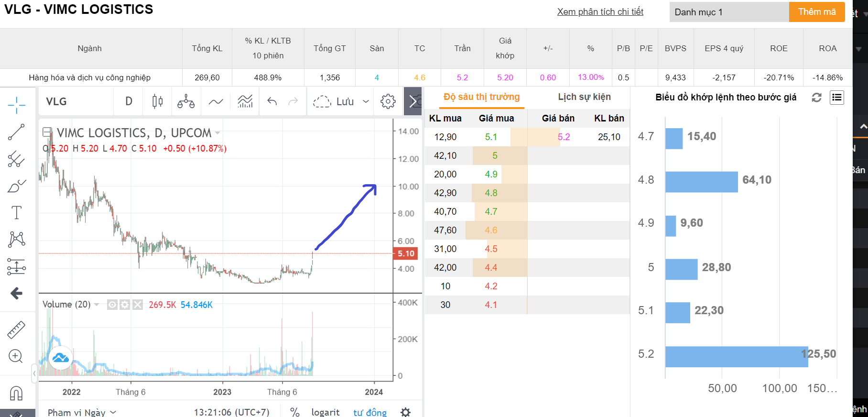868x417 pixels.
Task: Click the BVPS value 9,433
Action: click(x=675, y=77)
